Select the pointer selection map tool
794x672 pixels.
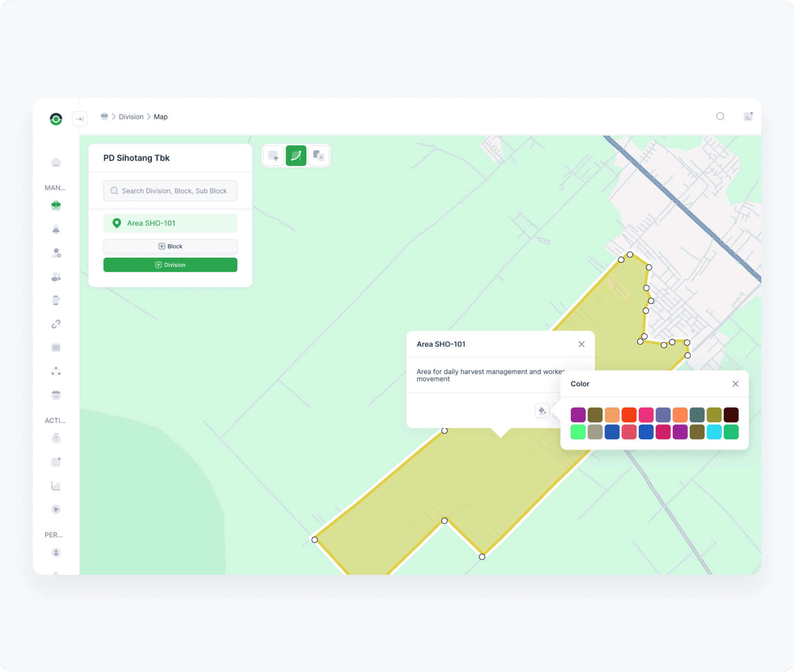[x=273, y=156]
